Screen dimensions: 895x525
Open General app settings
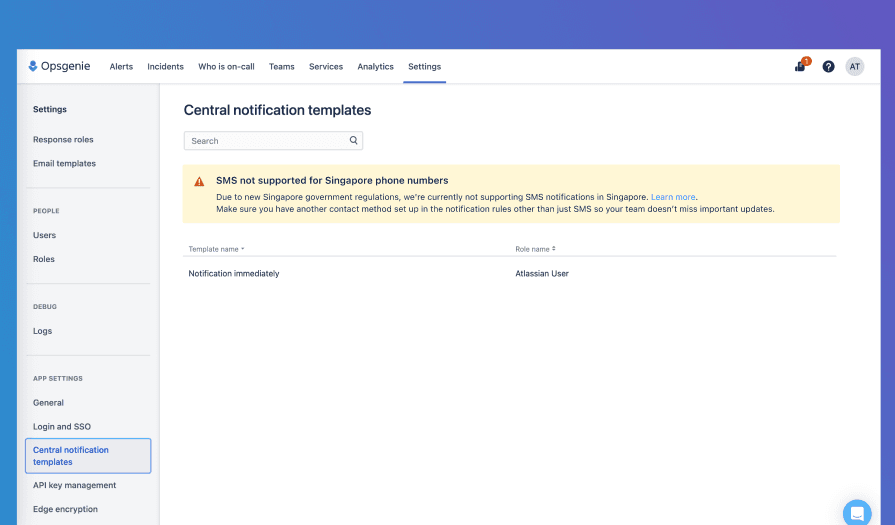pyautogui.click(x=49, y=403)
